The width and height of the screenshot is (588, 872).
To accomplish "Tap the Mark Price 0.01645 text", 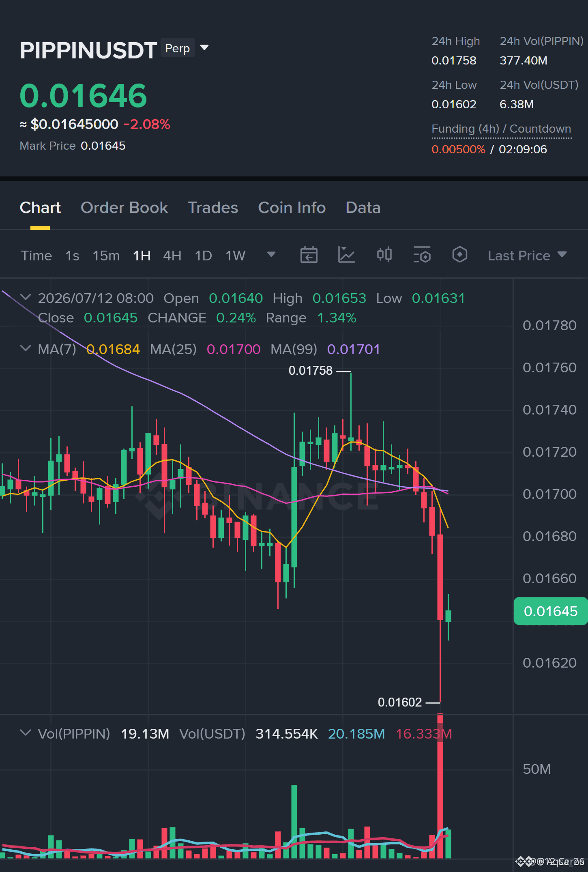I will point(73,146).
